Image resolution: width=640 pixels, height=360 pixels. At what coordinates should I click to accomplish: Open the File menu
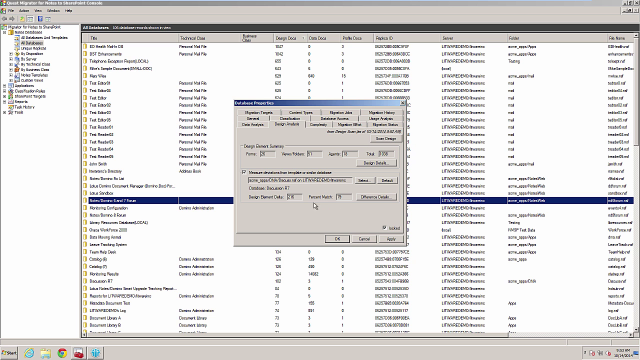tap(11, 11)
